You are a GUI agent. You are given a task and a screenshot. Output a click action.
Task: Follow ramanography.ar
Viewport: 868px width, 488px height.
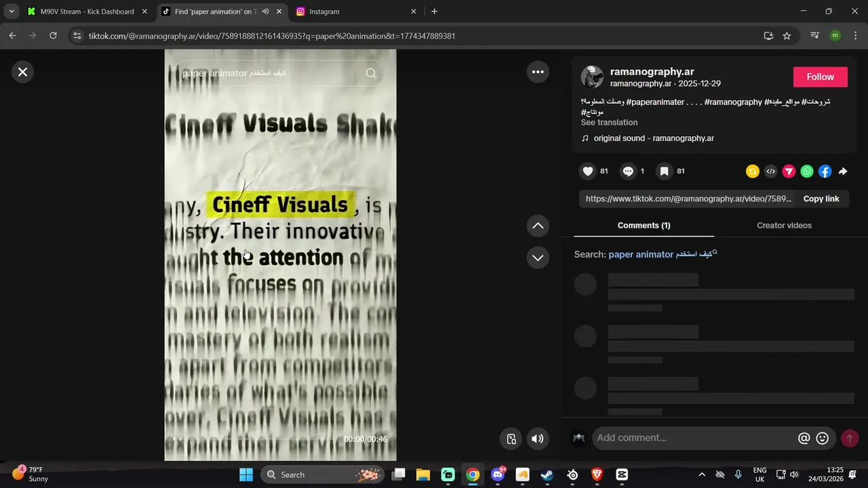click(821, 77)
